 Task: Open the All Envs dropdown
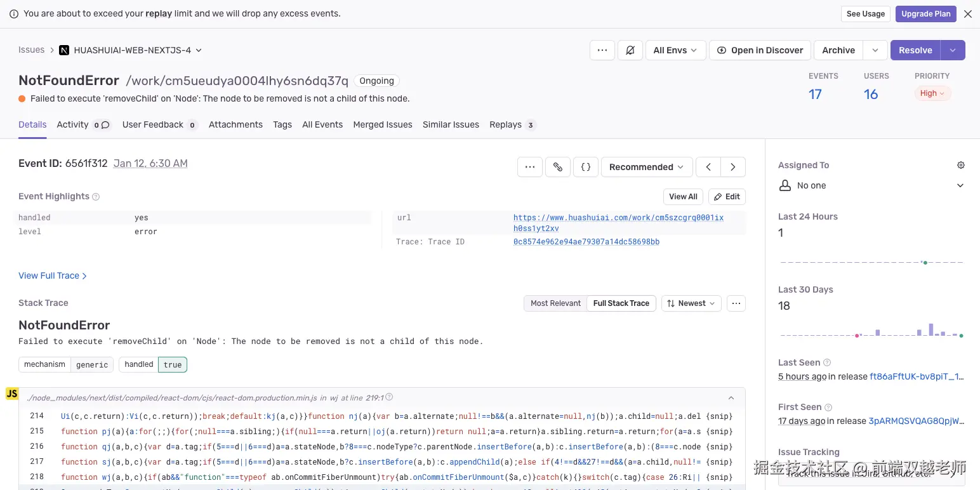tap(675, 50)
